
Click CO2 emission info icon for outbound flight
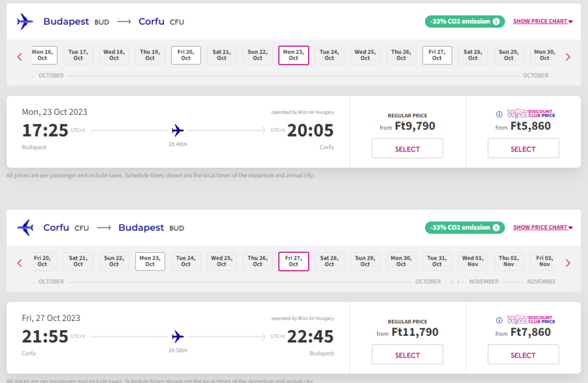tap(496, 22)
